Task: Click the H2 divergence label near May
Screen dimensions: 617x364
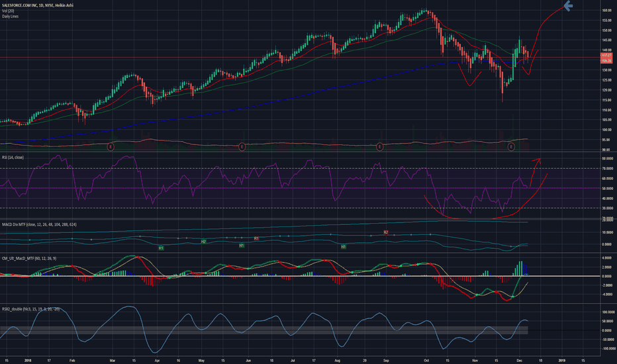Action: (203, 241)
